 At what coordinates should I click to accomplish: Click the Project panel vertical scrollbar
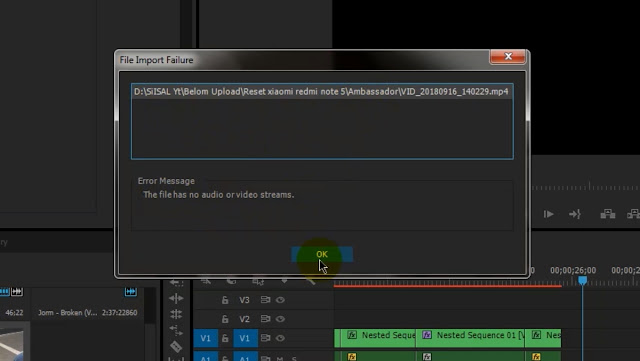(x=151, y=306)
